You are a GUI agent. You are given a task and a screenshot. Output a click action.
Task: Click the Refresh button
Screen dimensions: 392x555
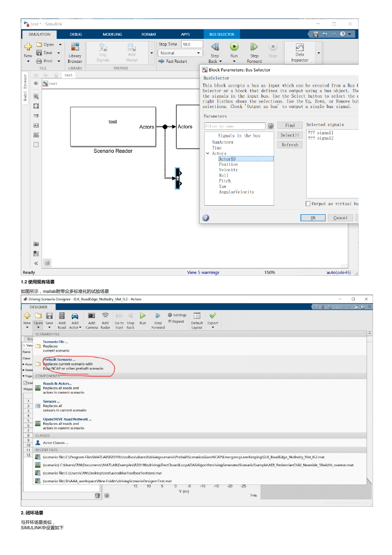pyautogui.click(x=290, y=145)
